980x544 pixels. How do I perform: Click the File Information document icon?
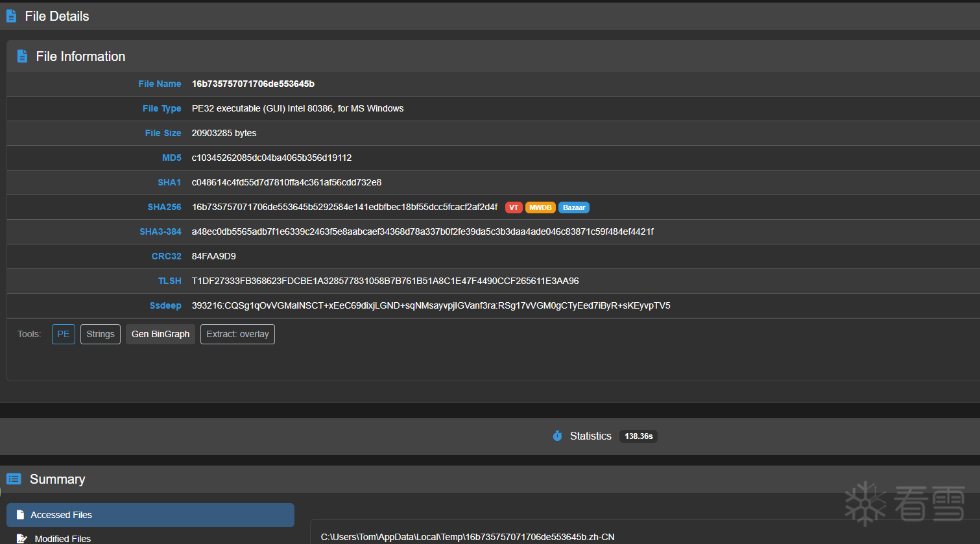click(x=22, y=56)
